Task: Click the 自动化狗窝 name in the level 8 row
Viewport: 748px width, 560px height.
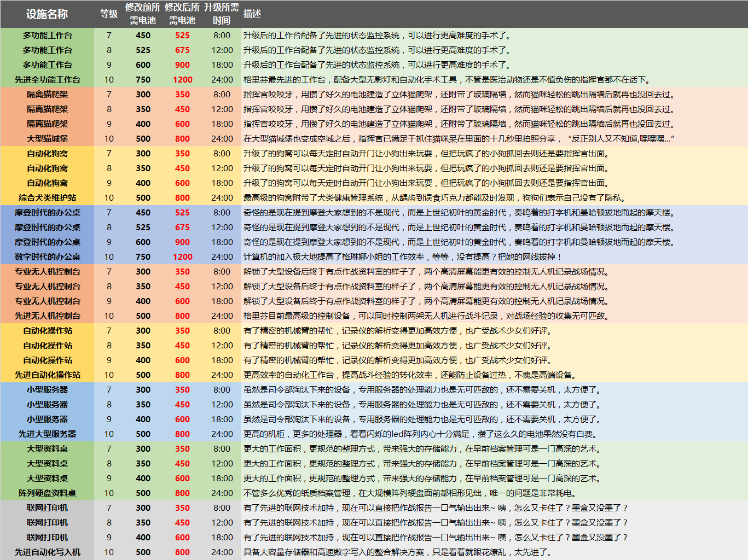Action: pos(48,168)
